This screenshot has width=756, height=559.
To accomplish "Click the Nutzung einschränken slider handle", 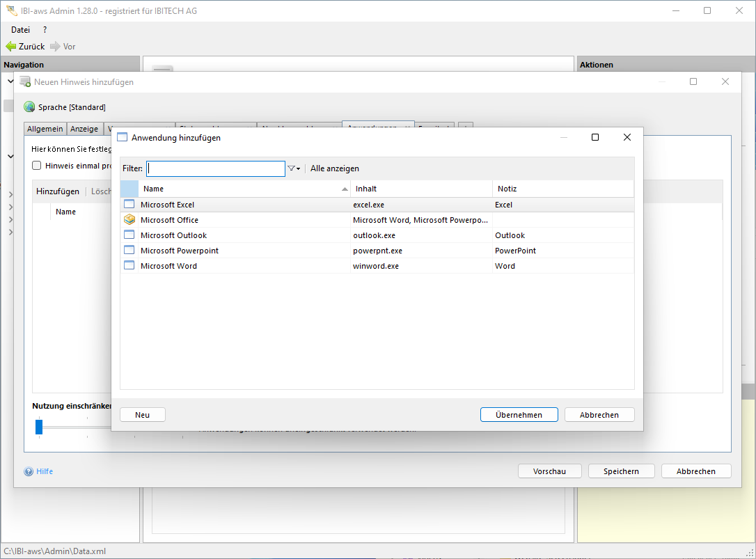I will pyautogui.click(x=39, y=426).
